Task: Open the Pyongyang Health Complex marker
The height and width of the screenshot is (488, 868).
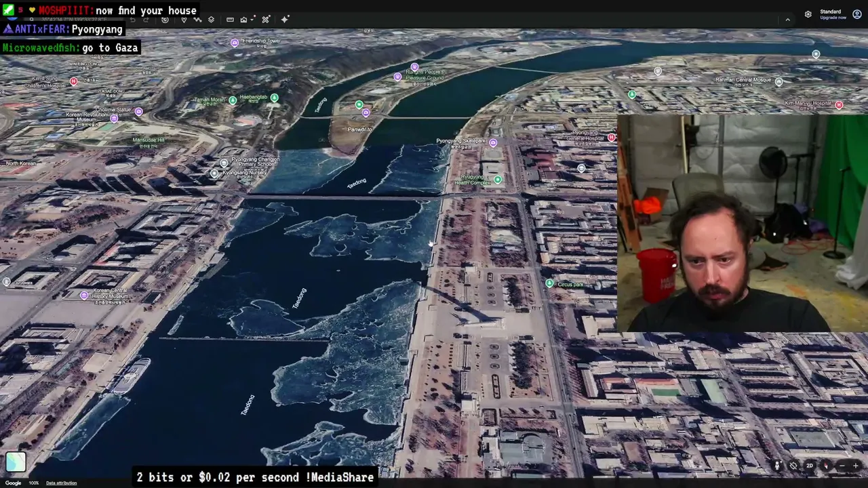Action: [x=498, y=180]
